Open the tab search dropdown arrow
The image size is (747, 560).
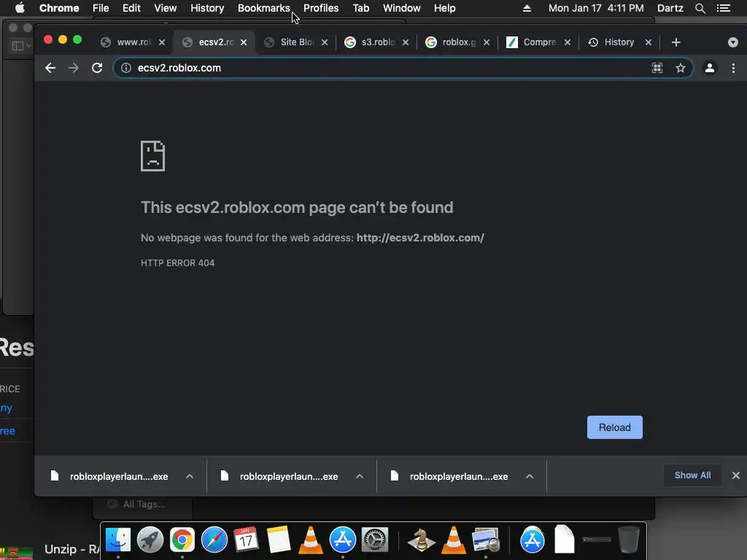(x=732, y=42)
